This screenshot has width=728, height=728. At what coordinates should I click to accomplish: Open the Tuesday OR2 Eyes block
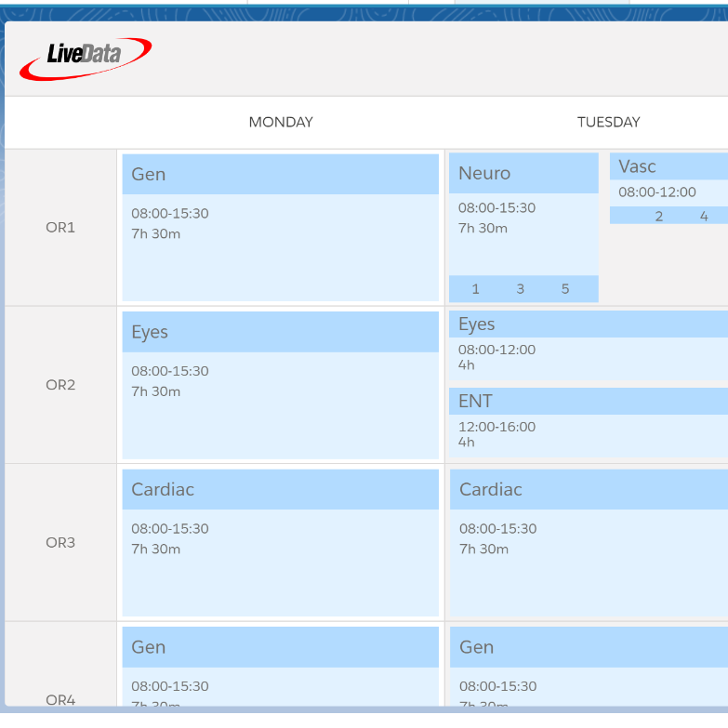tap(589, 346)
